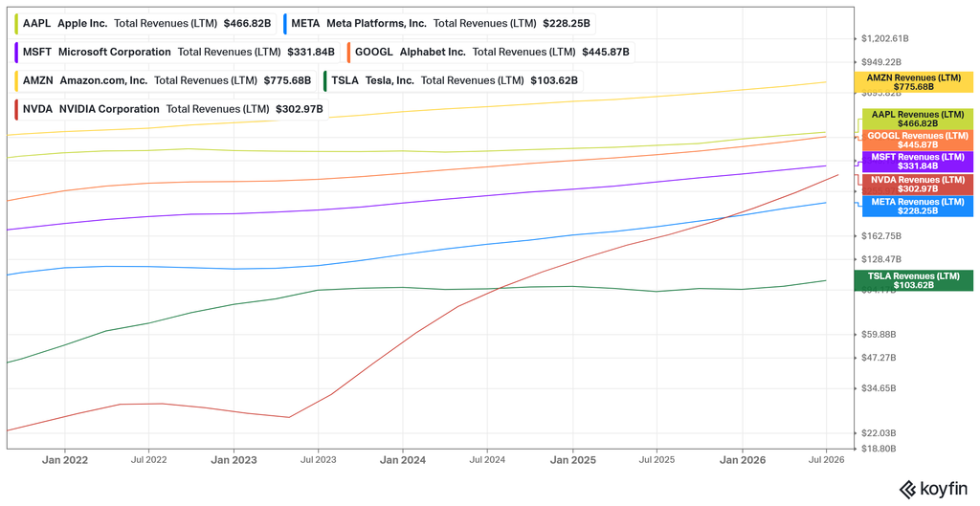Click the Jul 2022 date label
The height and width of the screenshot is (506, 980).
tap(148, 460)
